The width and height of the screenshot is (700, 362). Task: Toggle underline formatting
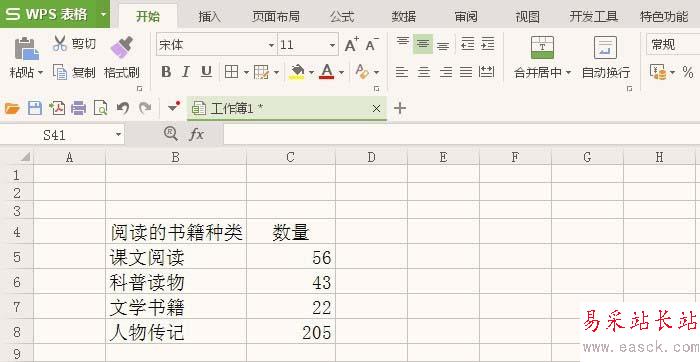tap(206, 71)
